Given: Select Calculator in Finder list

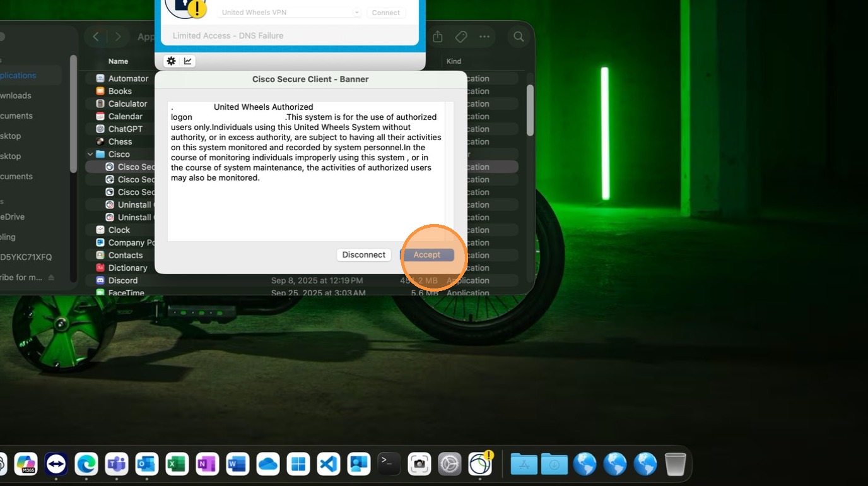Looking at the screenshot, I should tap(127, 104).
